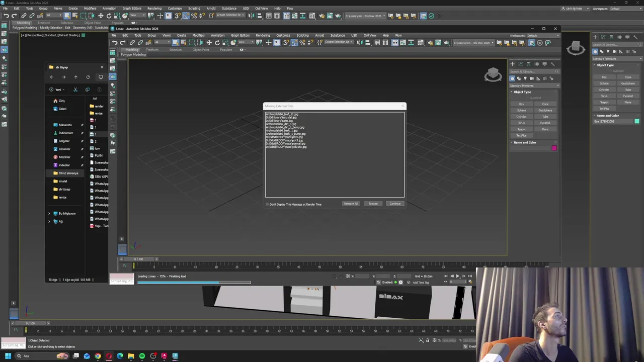Image resolution: width=644 pixels, height=362 pixels.
Task: Enable Don't Display This Message checkbox
Action: (x=267, y=204)
